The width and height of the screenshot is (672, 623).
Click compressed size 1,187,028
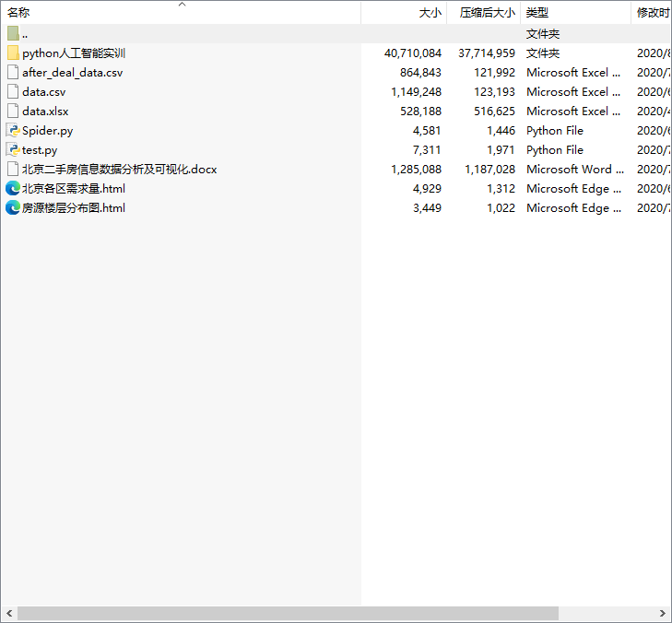pos(489,169)
